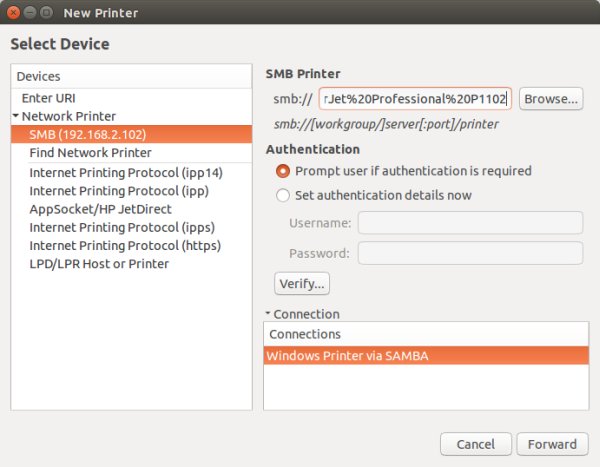Collapse the Network Printer tree node
The image size is (600, 467).
pos(16,116)
